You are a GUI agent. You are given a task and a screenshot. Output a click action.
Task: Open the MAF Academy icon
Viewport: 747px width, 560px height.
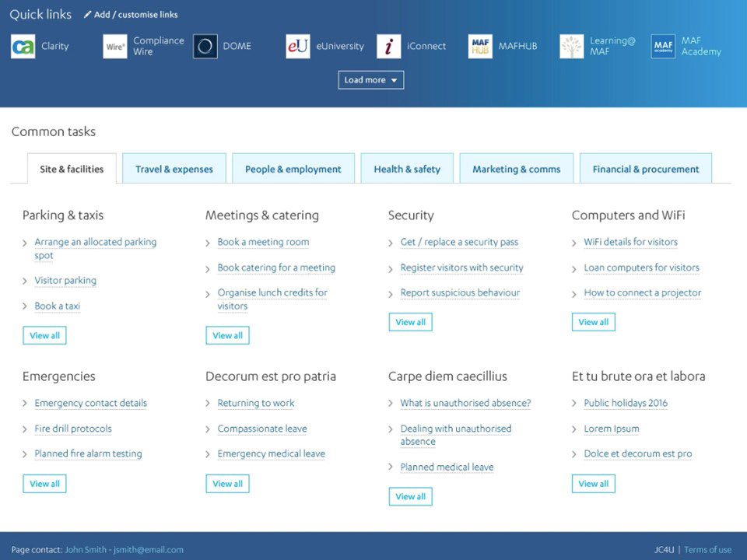(663, 47)
